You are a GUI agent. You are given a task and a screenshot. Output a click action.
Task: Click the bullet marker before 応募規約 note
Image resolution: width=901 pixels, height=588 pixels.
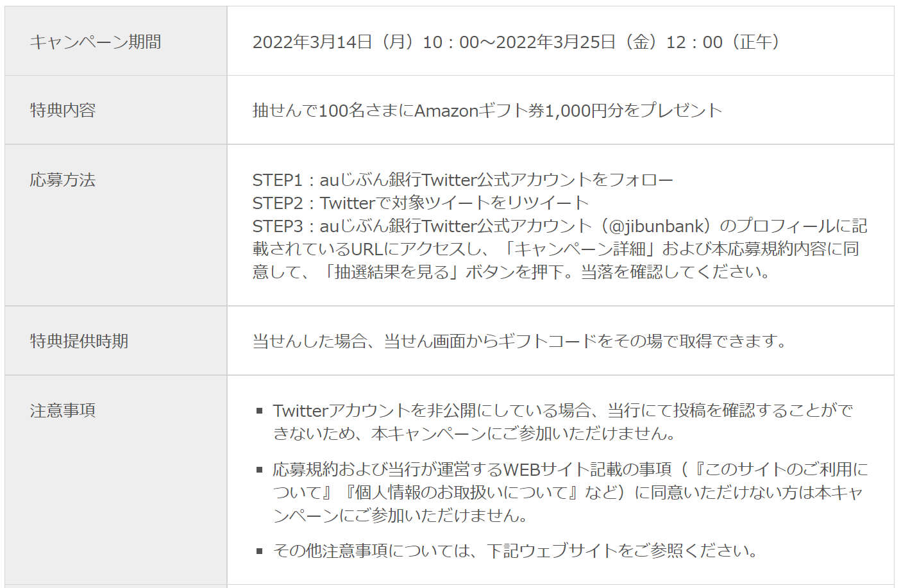pos(260,470)
